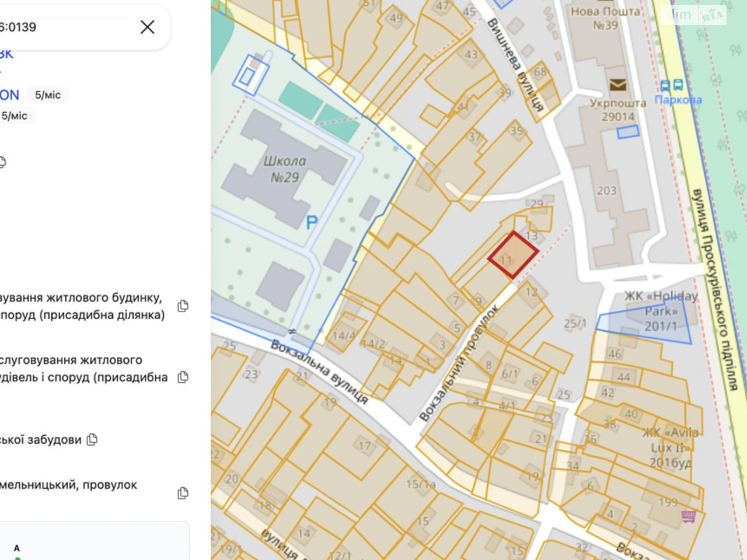Open the blue 'ON' link in the panel
747x560 pixels.
tap(9, 95)
